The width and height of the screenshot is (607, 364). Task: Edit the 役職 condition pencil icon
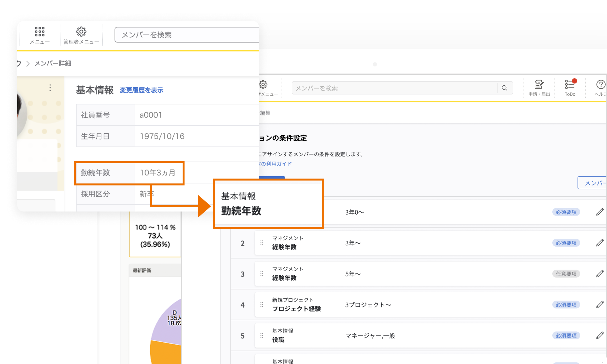tap(600, 336)
